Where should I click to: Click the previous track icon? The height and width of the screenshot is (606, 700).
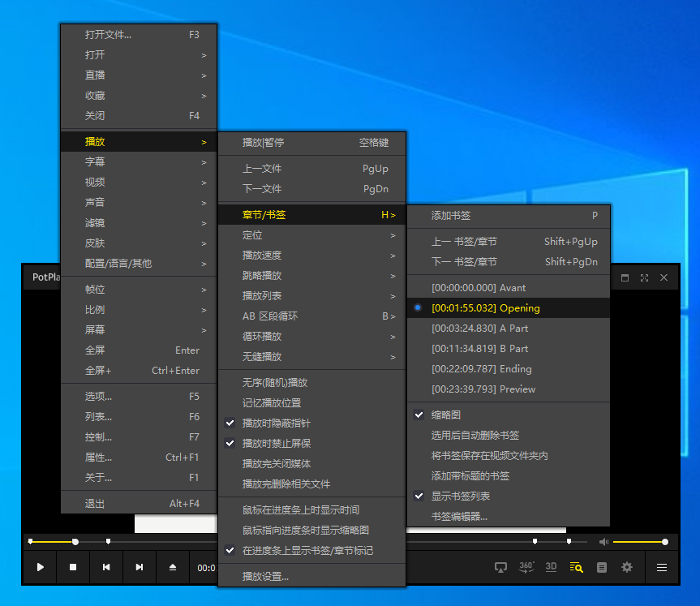pyautogui.click(x=106, y=567)
